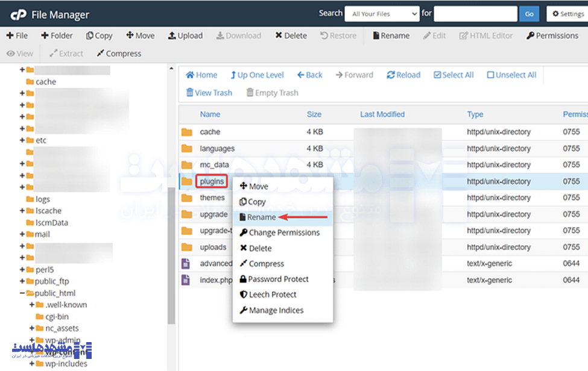This screenshot has width=588, height=371.
Task: Choose Rename in the context menu
Action: (x=261, y=217)
